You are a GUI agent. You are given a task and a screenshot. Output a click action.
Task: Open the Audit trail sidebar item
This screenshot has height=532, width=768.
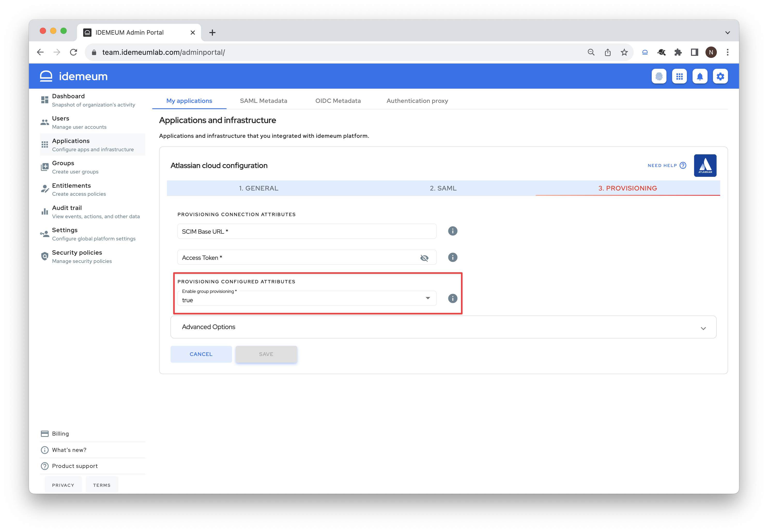[x=93, y=212]
